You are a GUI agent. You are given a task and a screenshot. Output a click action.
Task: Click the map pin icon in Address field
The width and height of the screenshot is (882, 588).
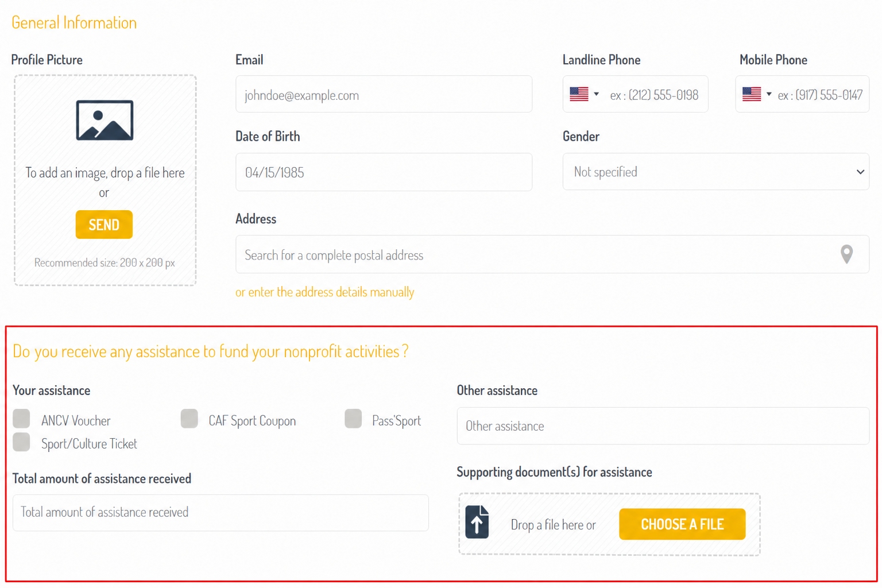pos(846,254)
